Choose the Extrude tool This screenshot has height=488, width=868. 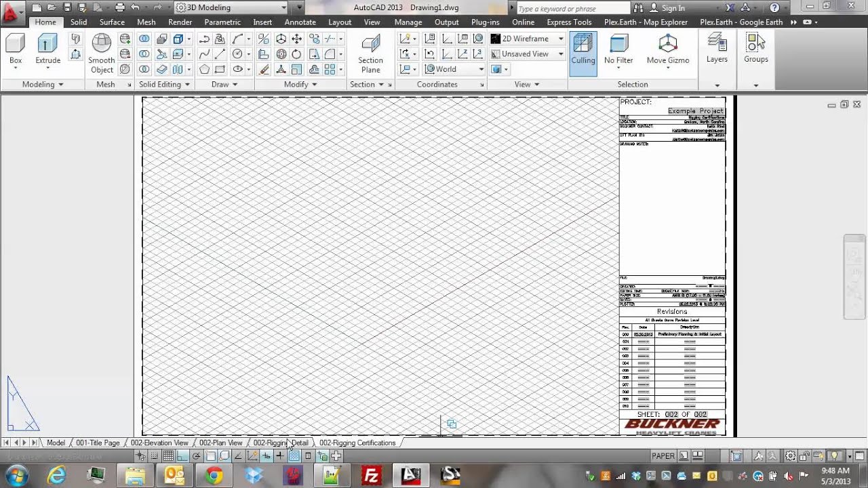[x=47, y=51]
